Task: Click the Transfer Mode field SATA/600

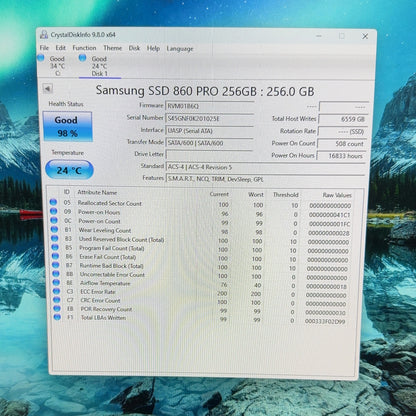Action: tap(210, 143)
